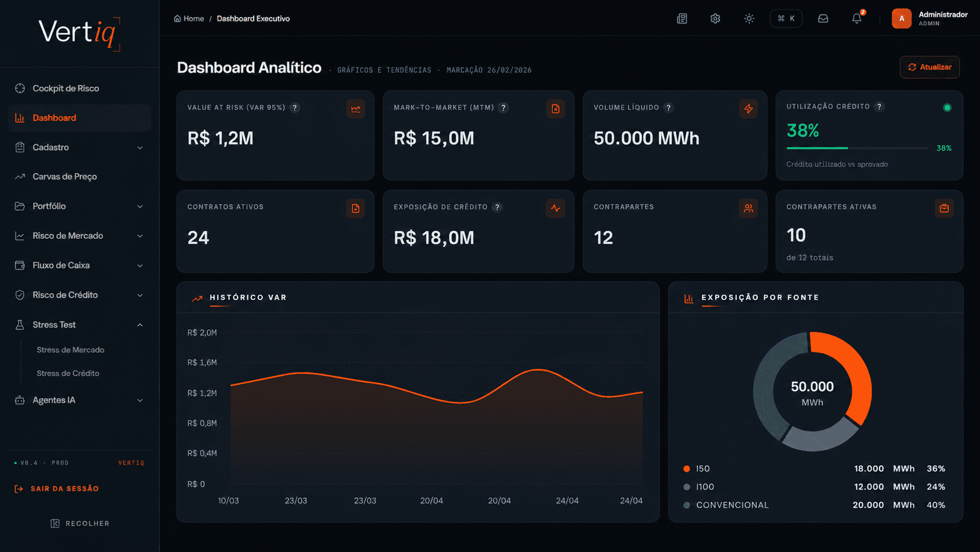The width and height of the screenshot is (980, 552).
Task: Click the Cadastro clipboard icon
Action: (x=20, y=147)
